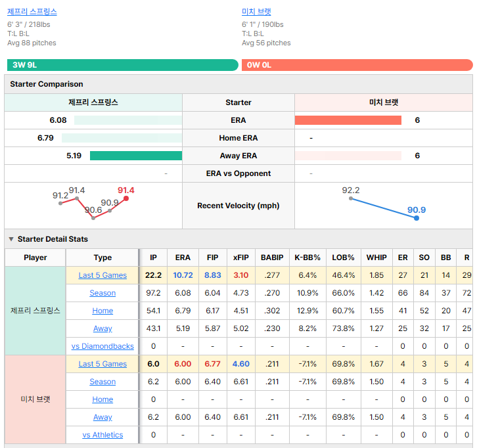Click the WHIP column header
Viewport: 477px width, 448px height.
tap(376, 258)
